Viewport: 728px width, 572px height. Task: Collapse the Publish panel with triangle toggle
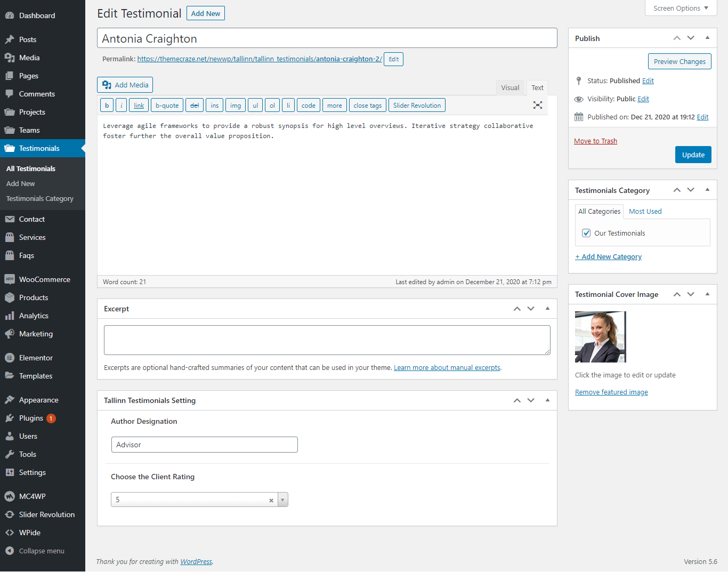tap(707, 38)
